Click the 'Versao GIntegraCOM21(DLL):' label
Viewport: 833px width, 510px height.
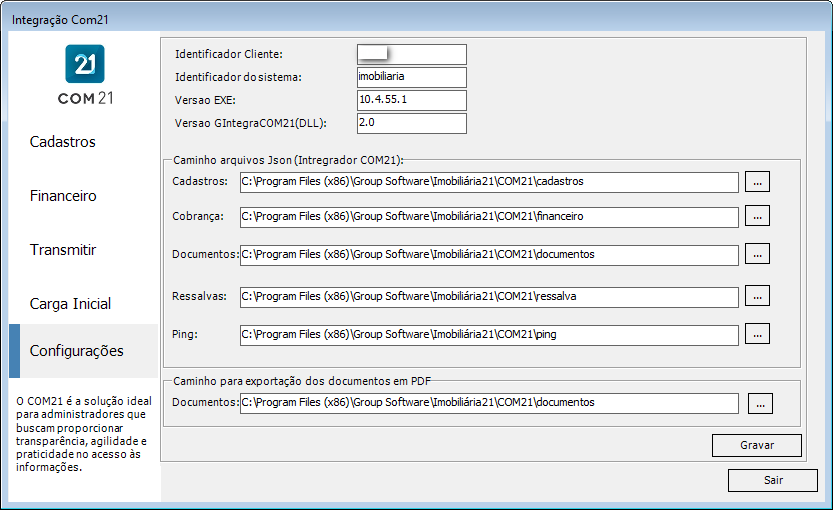[x=251, y=123]
